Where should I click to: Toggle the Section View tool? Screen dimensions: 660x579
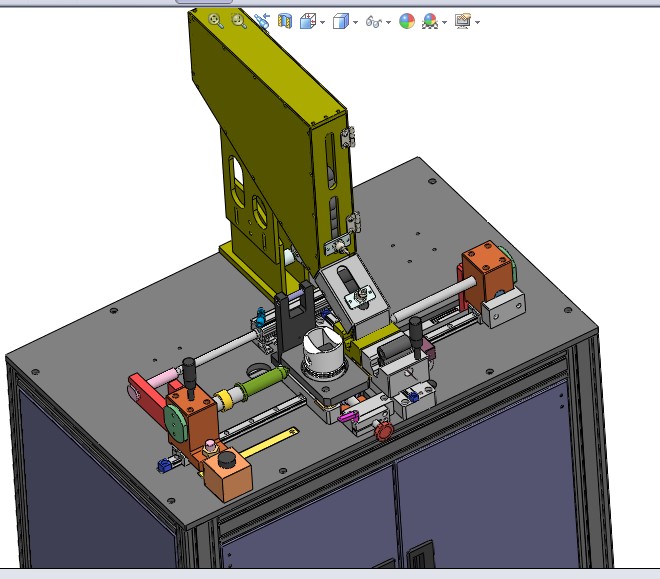[285, 21]
